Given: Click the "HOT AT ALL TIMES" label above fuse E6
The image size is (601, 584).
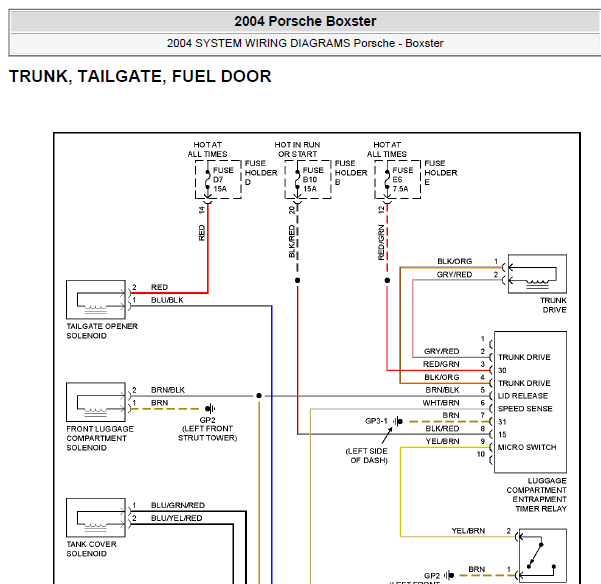Looking at the screenshot, I should 387,149.
